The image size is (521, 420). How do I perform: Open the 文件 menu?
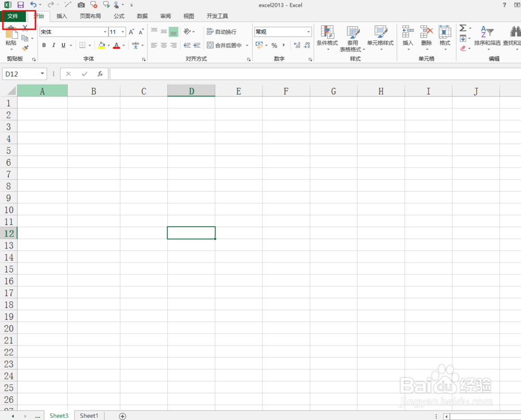14,16
